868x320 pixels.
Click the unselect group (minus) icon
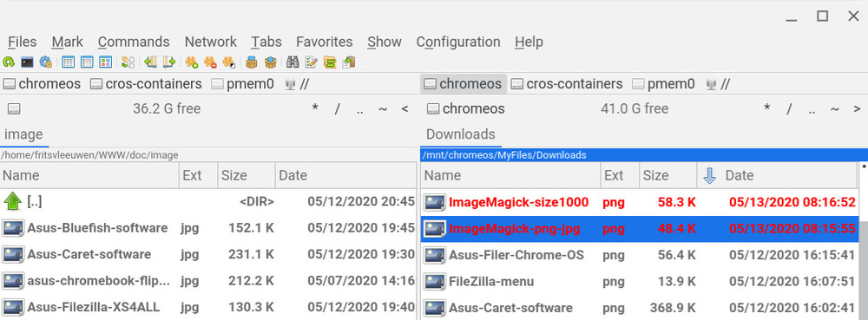(x=210, y=62)
